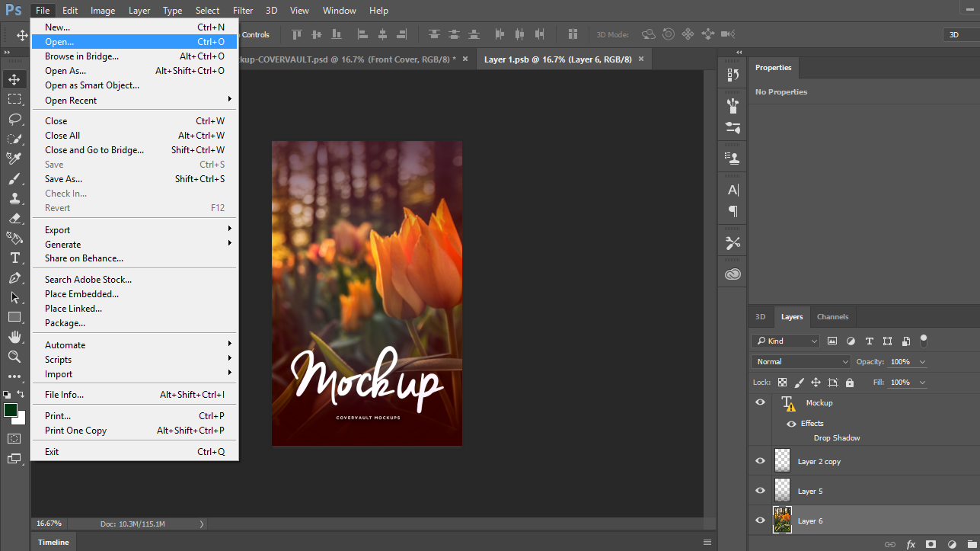Select the Horizontal Type tool
980x551 pixels.
(x=14, y=258)
